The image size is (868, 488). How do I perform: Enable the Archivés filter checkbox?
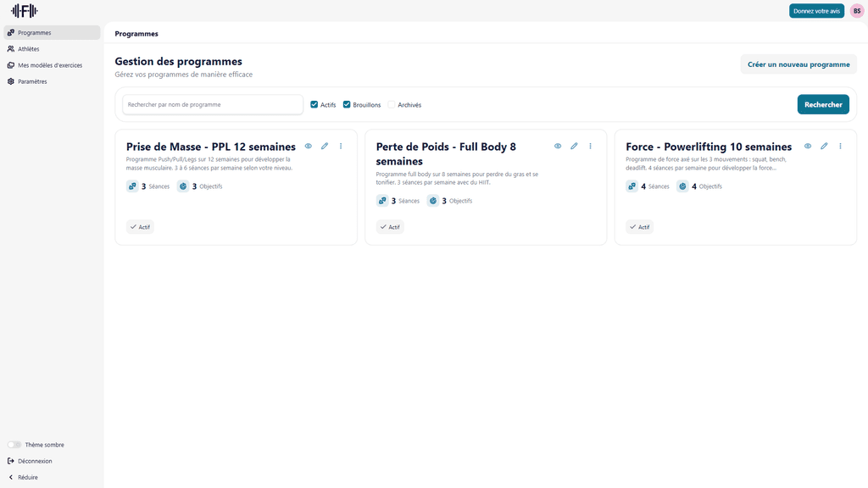tap(392, 105)
